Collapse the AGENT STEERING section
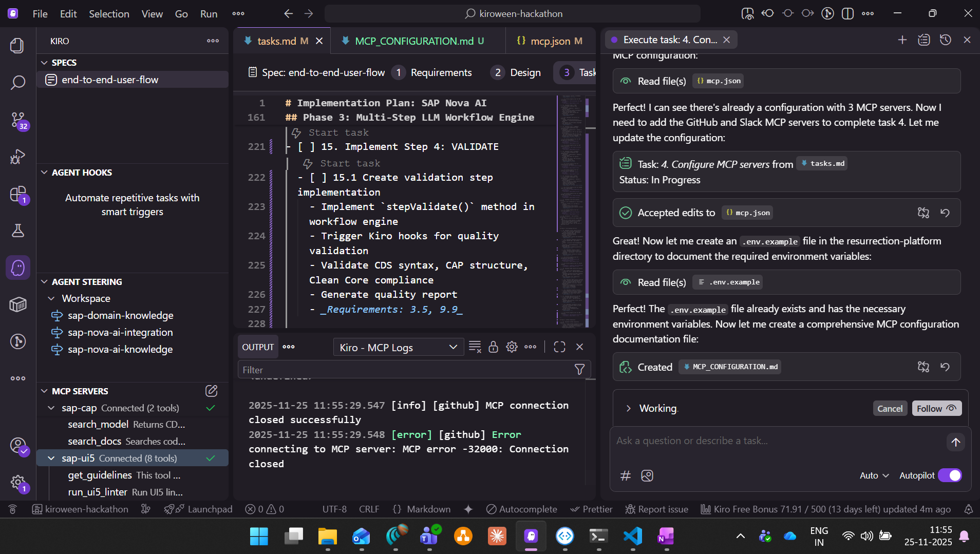 44,282
